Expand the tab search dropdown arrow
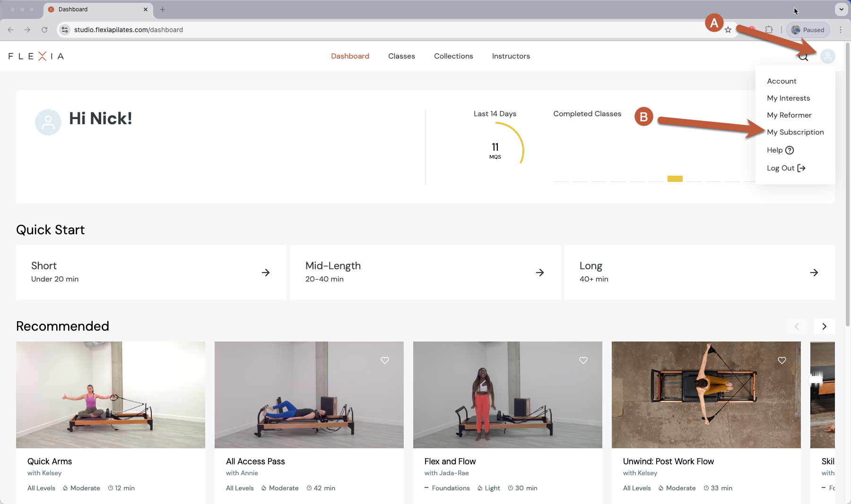851x504 pixels. click(841, 9)
